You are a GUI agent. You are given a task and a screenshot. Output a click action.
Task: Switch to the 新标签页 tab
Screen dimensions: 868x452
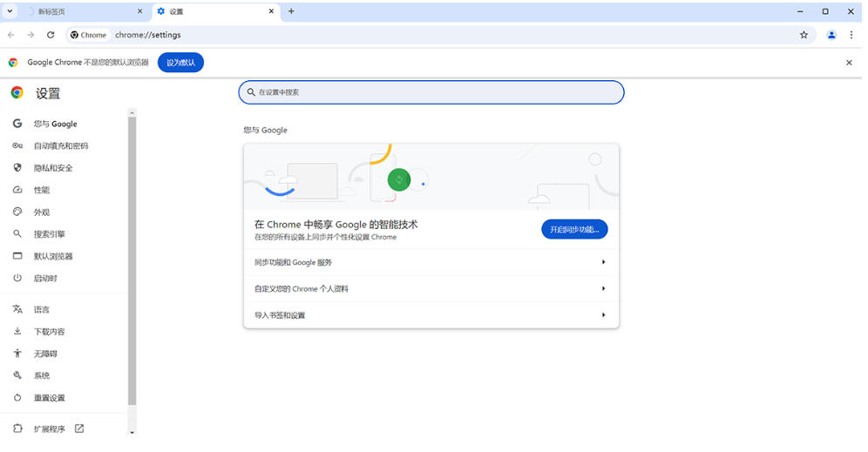point(83,11)
